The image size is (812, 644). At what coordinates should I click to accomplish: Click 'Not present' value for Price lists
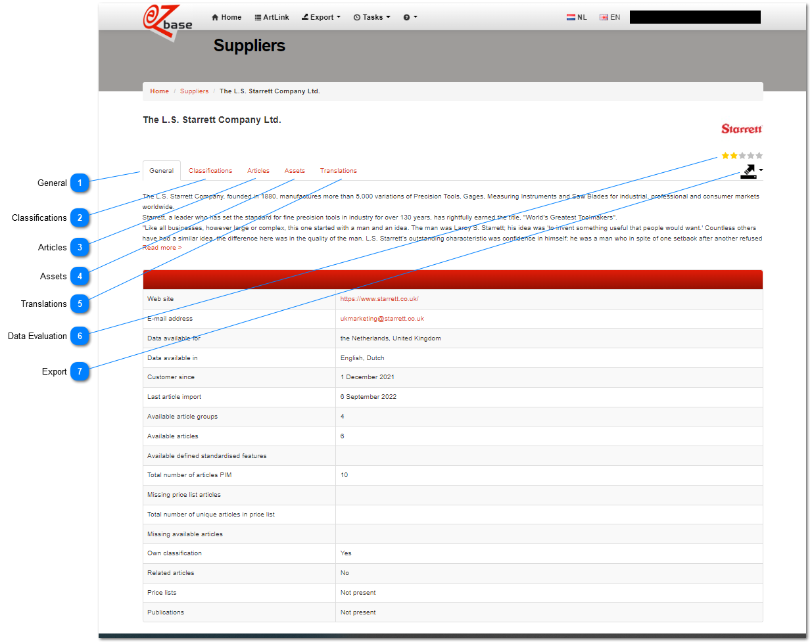coord(358,593)
